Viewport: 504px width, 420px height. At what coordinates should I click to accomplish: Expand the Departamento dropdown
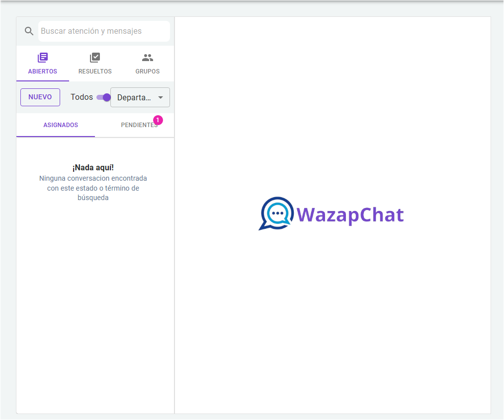pyautogui.click(x=140, y=97)
